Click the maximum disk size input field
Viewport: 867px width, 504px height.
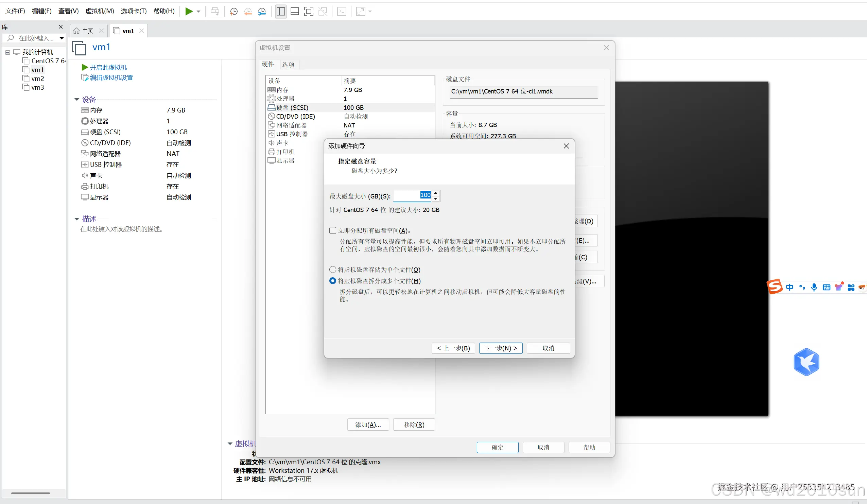412,195
